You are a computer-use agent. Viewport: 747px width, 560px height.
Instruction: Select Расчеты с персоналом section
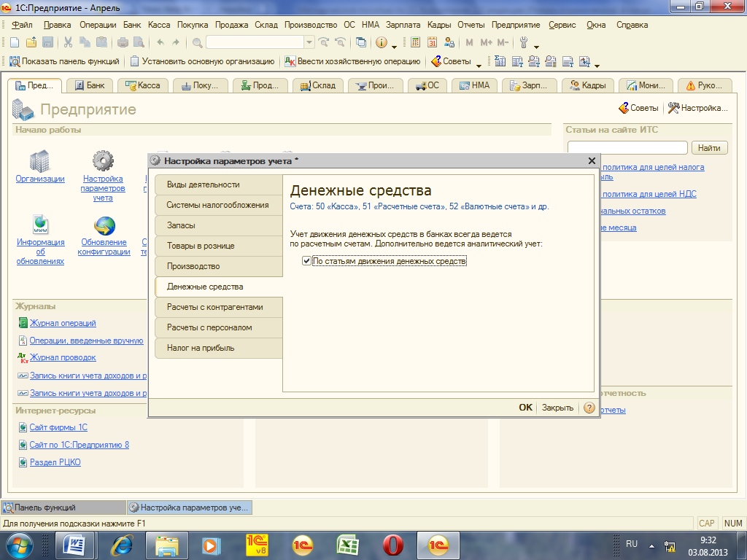(x=219, y=328)
